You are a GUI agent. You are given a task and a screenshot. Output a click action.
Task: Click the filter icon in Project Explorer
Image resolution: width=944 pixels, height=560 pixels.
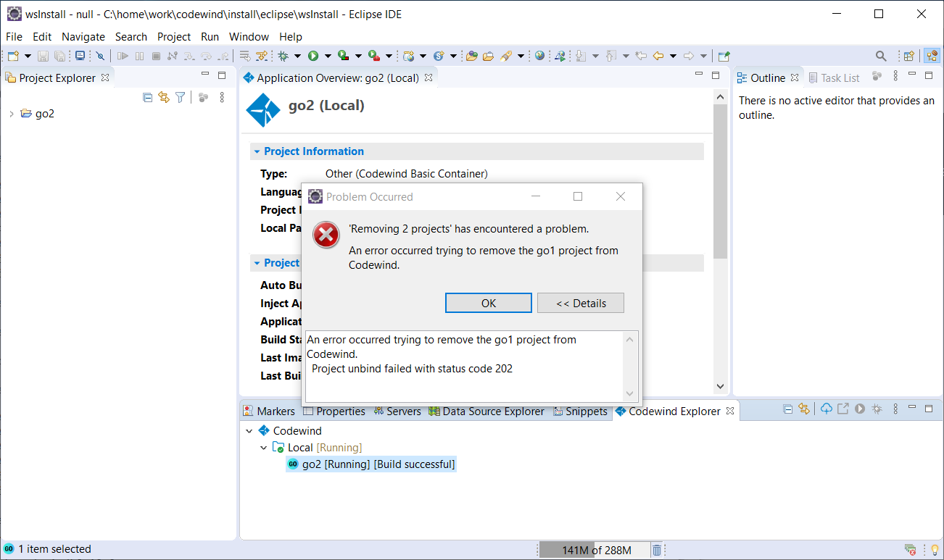(179, 97)
